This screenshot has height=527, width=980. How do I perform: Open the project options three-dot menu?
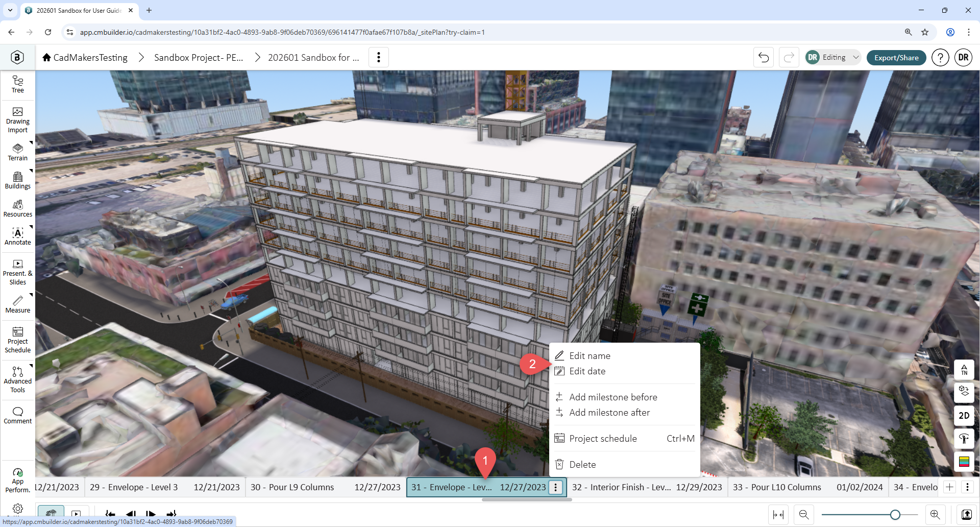[x=378, y=57]
